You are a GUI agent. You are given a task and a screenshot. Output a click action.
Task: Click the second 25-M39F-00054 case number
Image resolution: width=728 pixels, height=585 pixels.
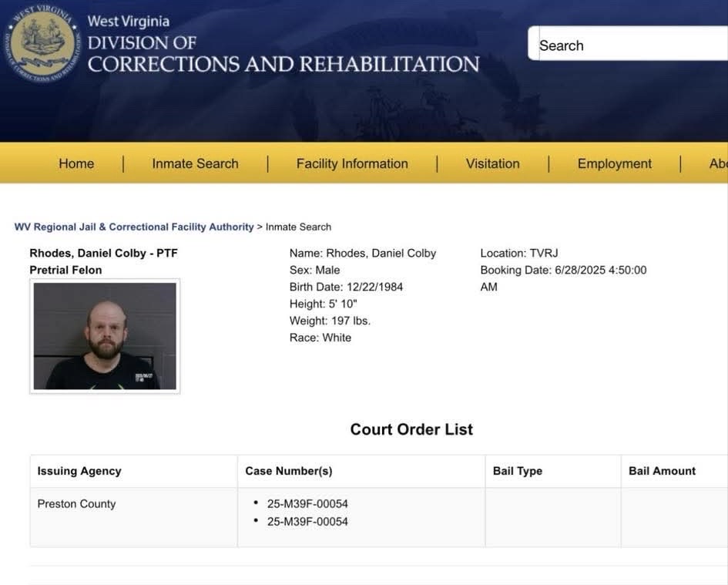(307, 522)
